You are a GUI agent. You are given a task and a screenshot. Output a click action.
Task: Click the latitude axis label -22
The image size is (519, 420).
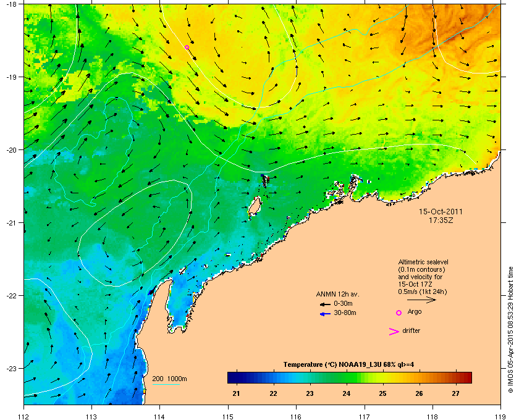pos(11,296)
